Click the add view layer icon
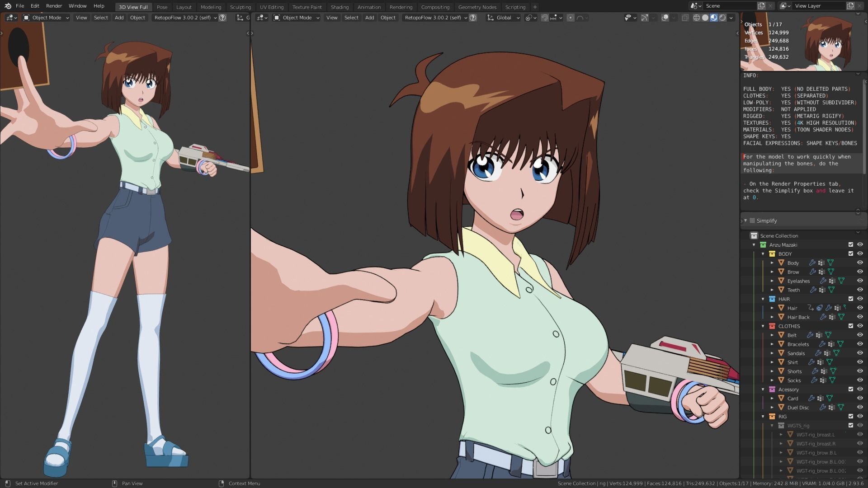 851,6
